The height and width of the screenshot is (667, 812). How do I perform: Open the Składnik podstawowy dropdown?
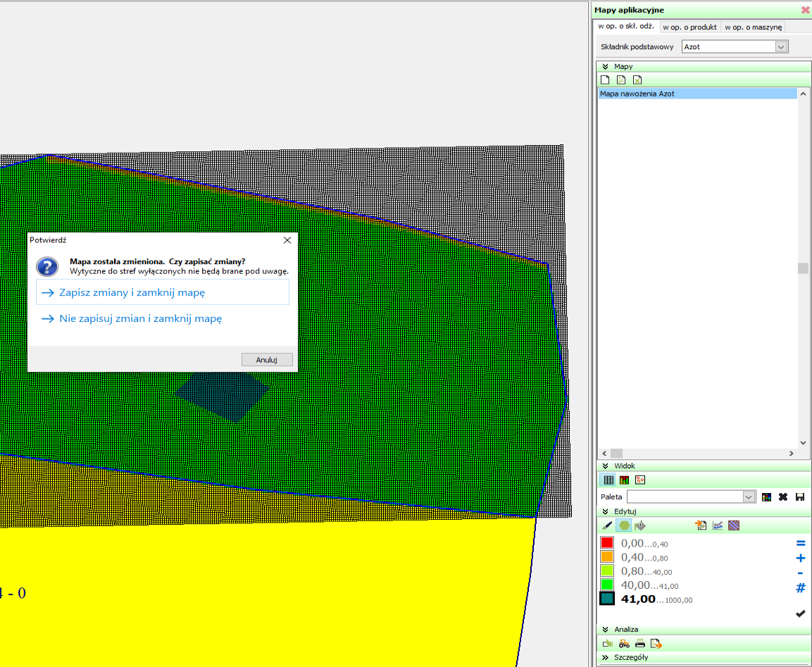(781, 46)
